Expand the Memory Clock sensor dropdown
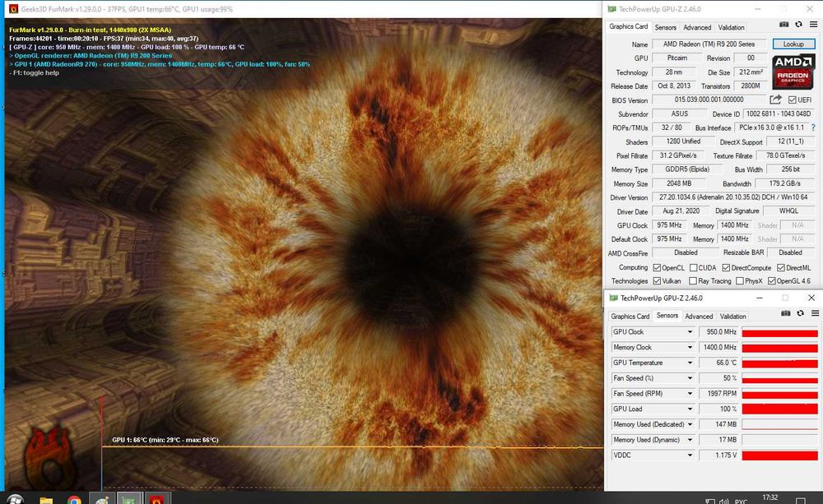Viewport: 823px width, 504px height. click(x=690, y=347)
